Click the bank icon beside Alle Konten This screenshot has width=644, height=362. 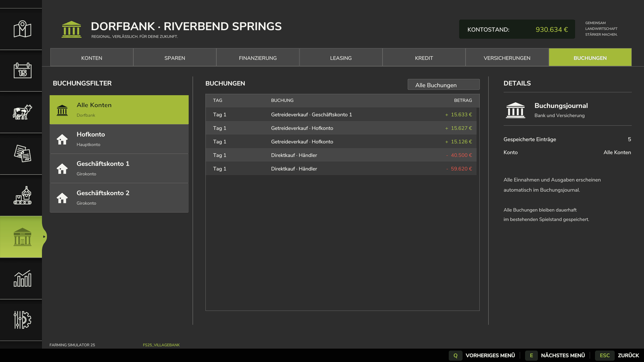[62, 110]
